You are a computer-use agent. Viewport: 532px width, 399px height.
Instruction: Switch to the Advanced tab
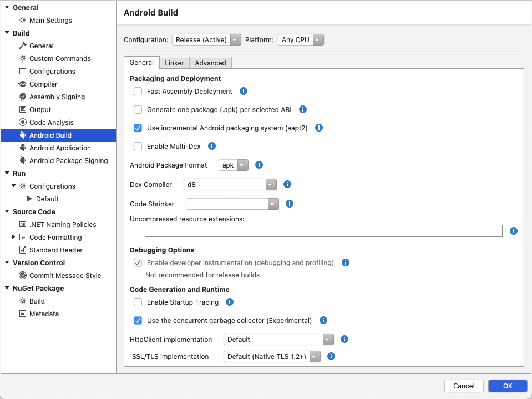click(210, 63)
